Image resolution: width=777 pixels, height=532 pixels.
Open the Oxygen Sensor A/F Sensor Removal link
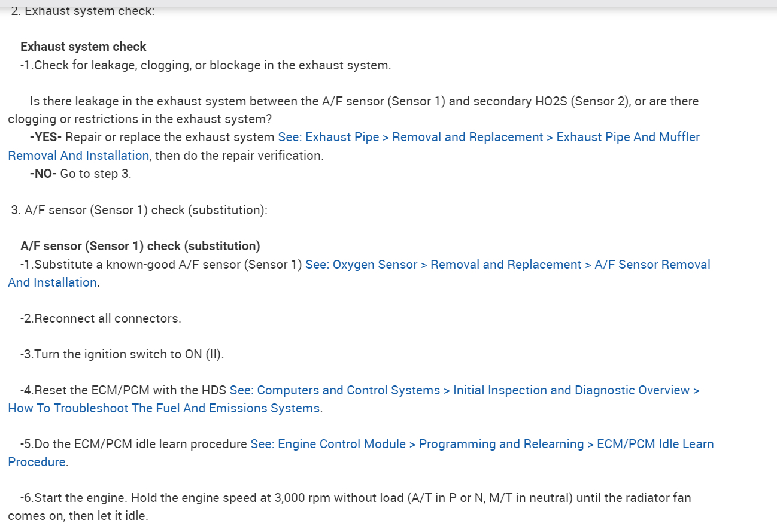pyautogui.click(x=508, y=265)
